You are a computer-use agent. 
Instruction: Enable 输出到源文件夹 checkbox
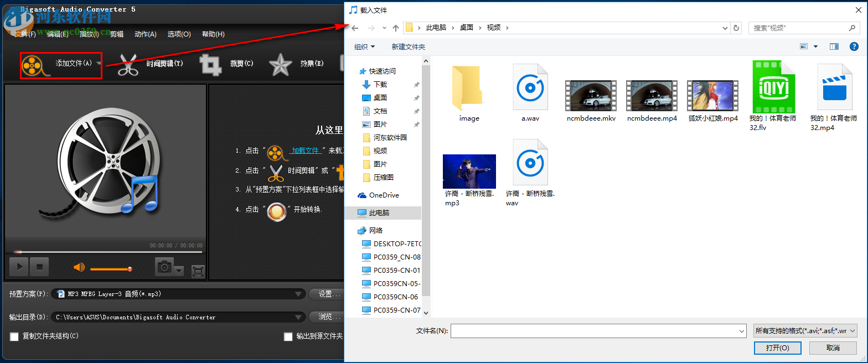tap(288, 336)
